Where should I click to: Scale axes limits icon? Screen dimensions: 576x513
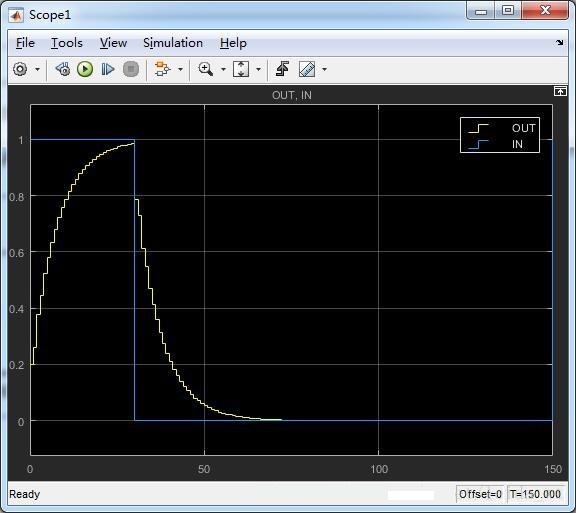[x=241, y=69]
